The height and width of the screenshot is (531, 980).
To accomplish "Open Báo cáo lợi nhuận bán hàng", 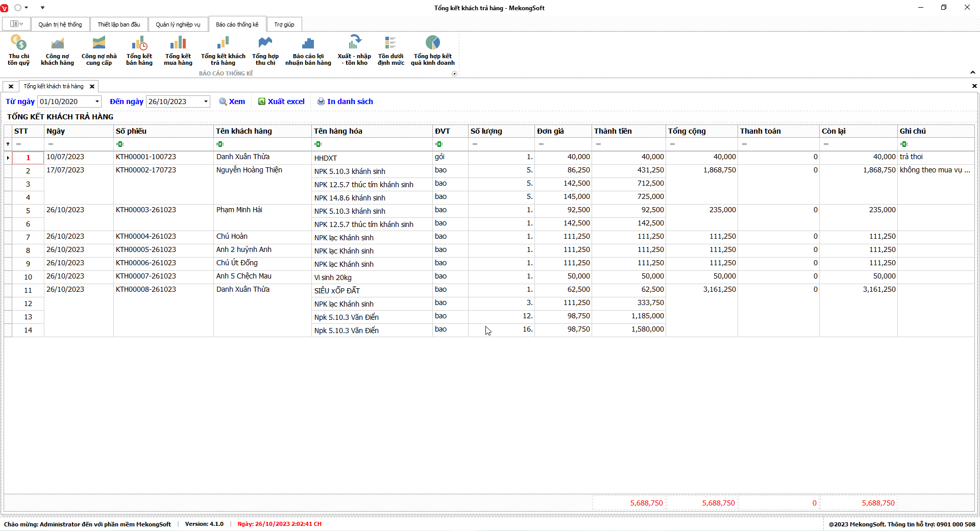I will [308, 50].
